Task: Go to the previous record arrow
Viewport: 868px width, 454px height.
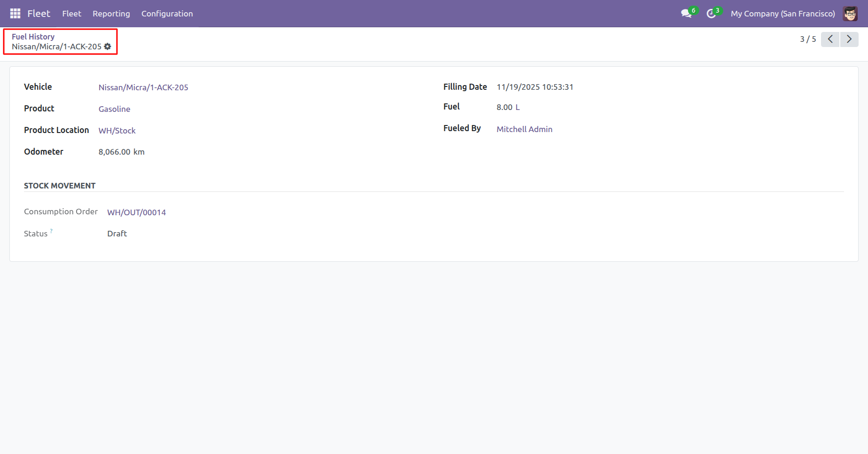Action: [830, 39]
